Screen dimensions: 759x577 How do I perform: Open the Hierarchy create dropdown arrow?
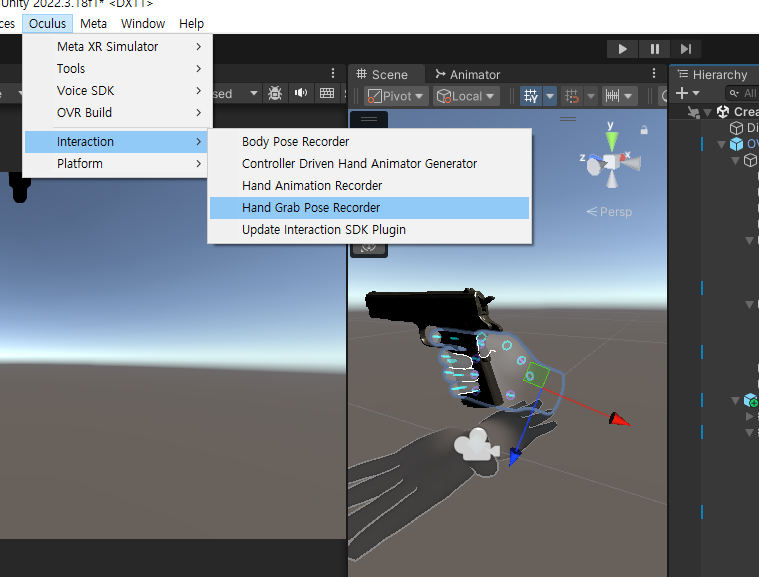pos(696,93)
